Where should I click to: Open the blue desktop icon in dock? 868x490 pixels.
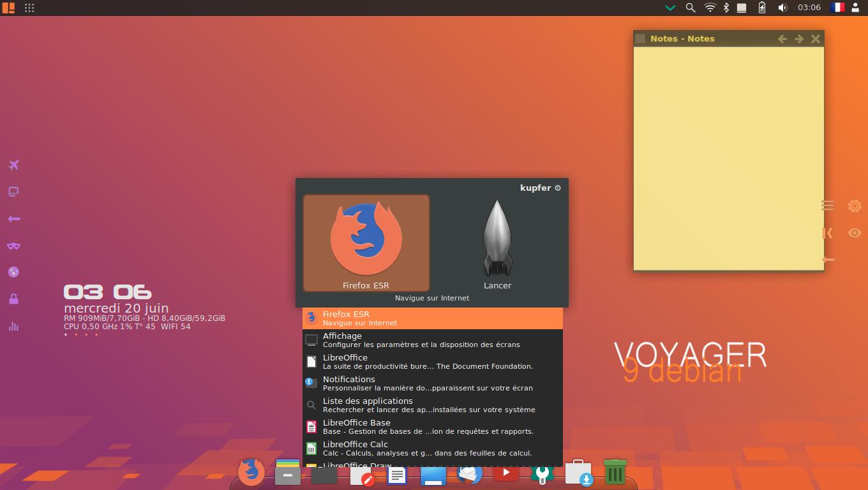tap(433, 476)
